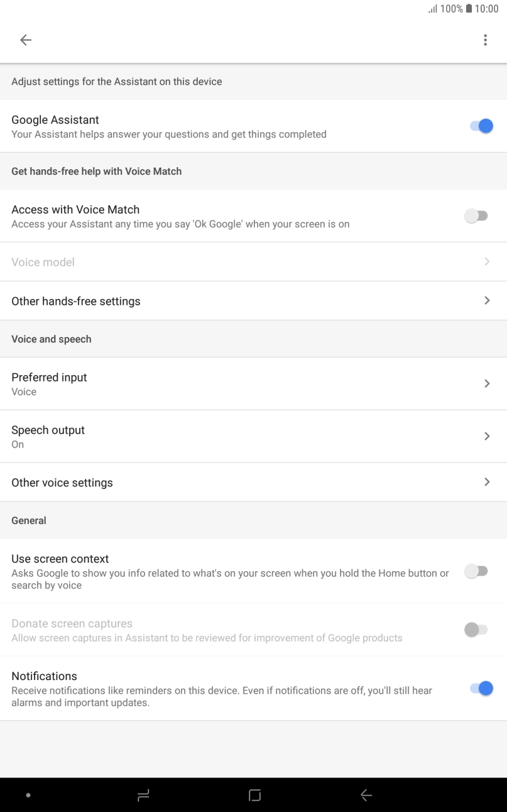
Task: Expand Speech output chevron
Action: click(487, 436)
